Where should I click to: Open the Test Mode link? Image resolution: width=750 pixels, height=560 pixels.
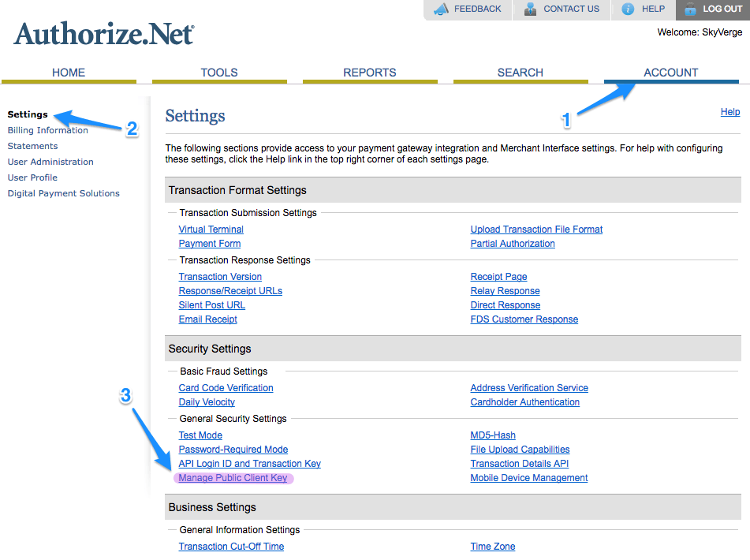click(200, 435)
